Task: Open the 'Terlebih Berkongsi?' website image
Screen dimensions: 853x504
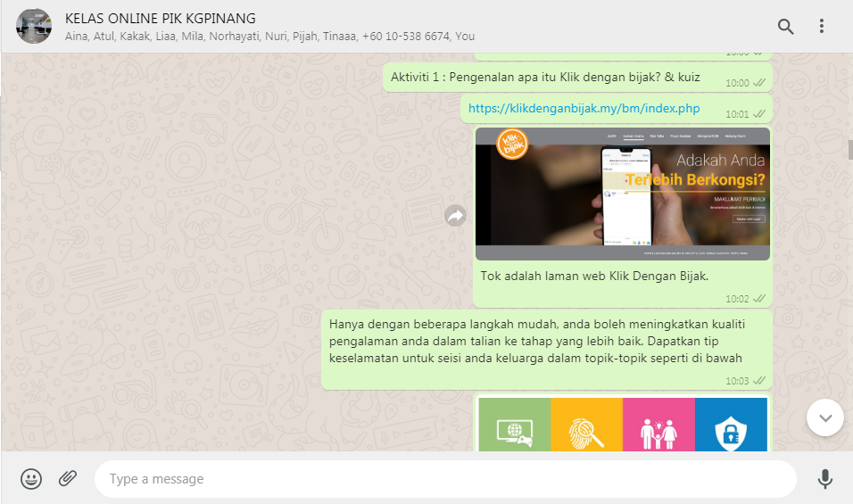Action: point(622,194)
